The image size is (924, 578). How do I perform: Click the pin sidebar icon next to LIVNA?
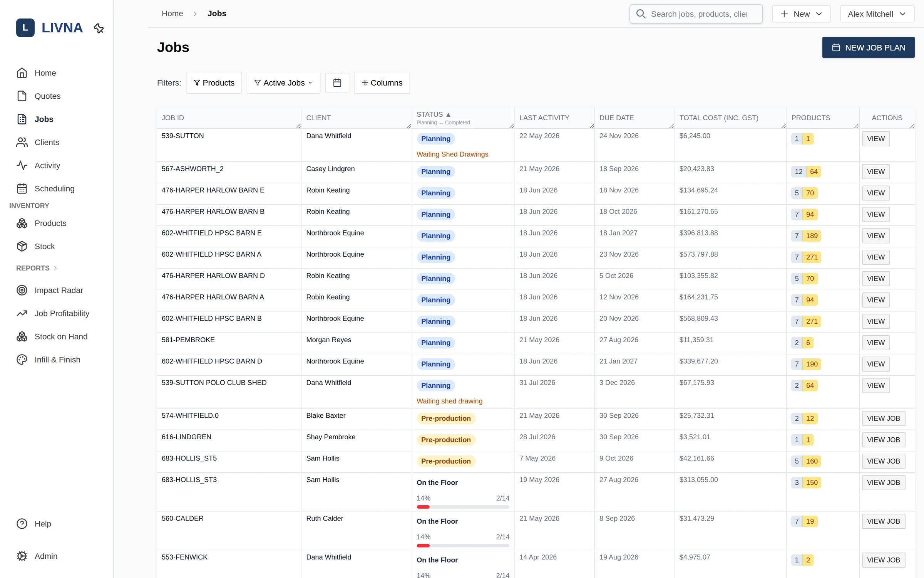point(99,28)
